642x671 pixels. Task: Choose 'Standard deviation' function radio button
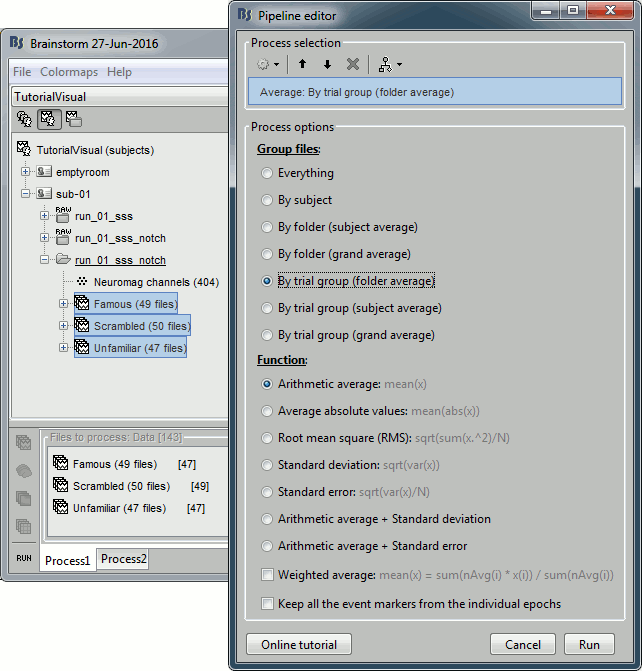266,465
